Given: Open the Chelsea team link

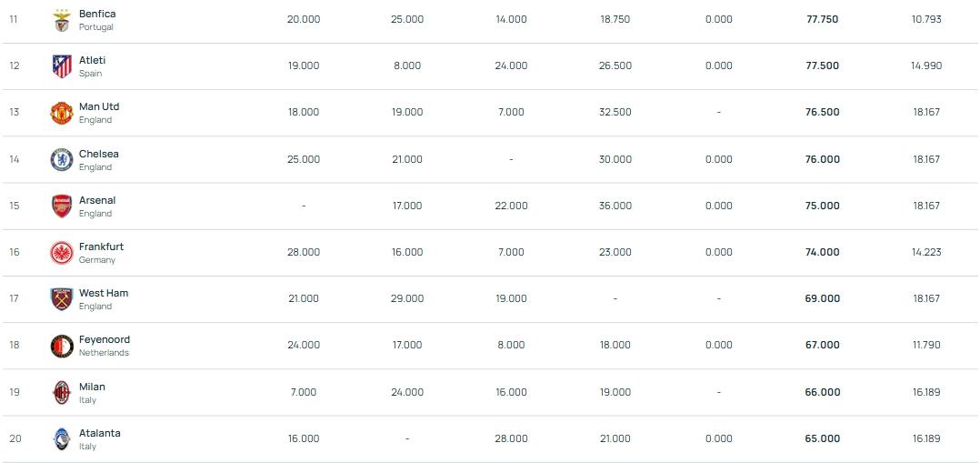Looking at the screenshot, I should [x=98, y=154].
